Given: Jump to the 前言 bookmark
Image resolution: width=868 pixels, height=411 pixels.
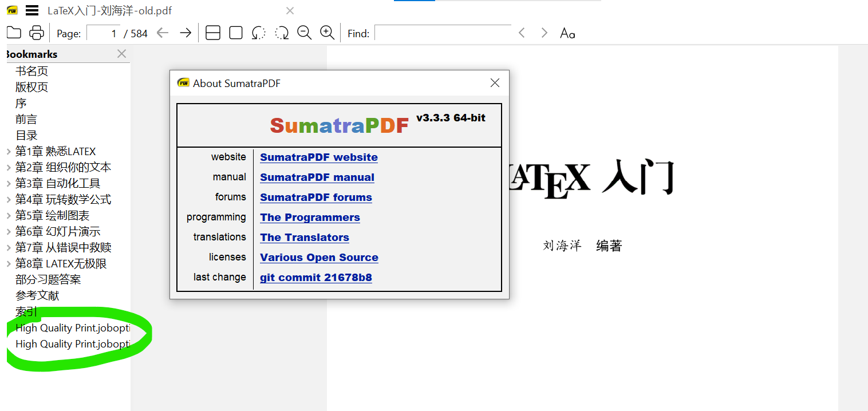Looking at the screenshot, I should pos(26,119).
